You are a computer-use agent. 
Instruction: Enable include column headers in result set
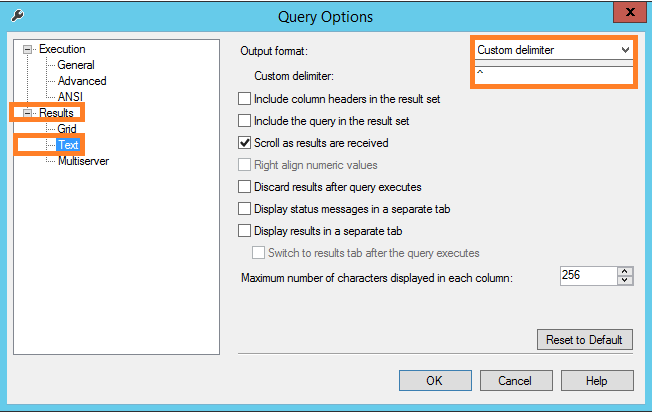coord(245,99)
